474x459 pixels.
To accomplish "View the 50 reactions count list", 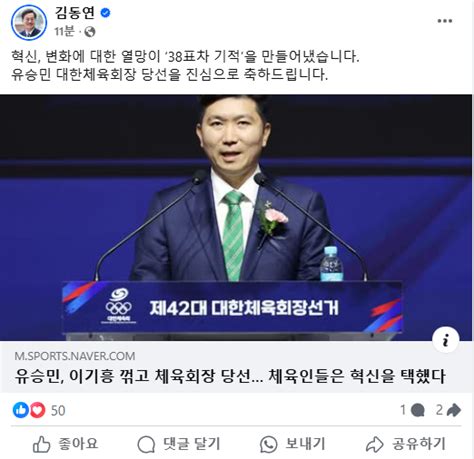I will [58, 410].
